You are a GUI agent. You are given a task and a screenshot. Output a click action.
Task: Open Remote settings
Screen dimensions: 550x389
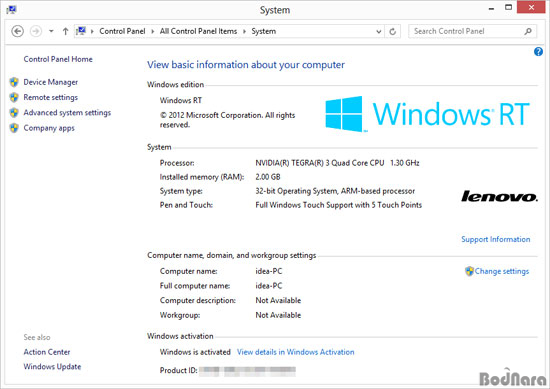coord(51,98)
